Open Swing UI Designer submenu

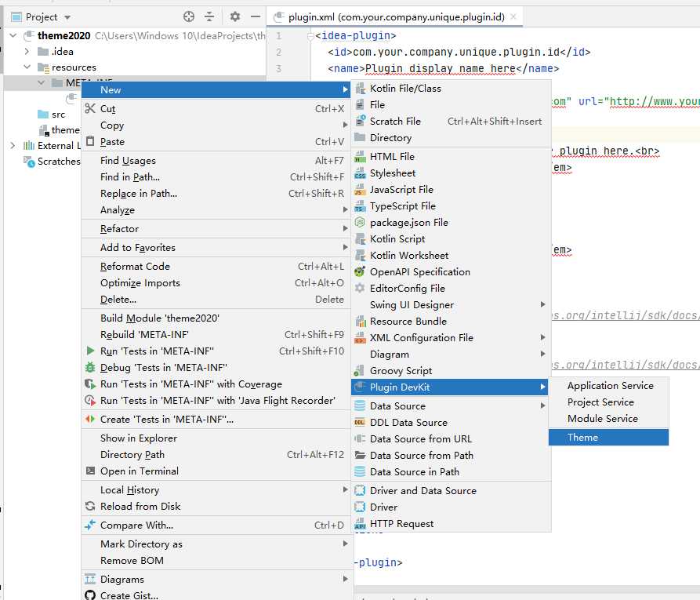pos(451,304)
